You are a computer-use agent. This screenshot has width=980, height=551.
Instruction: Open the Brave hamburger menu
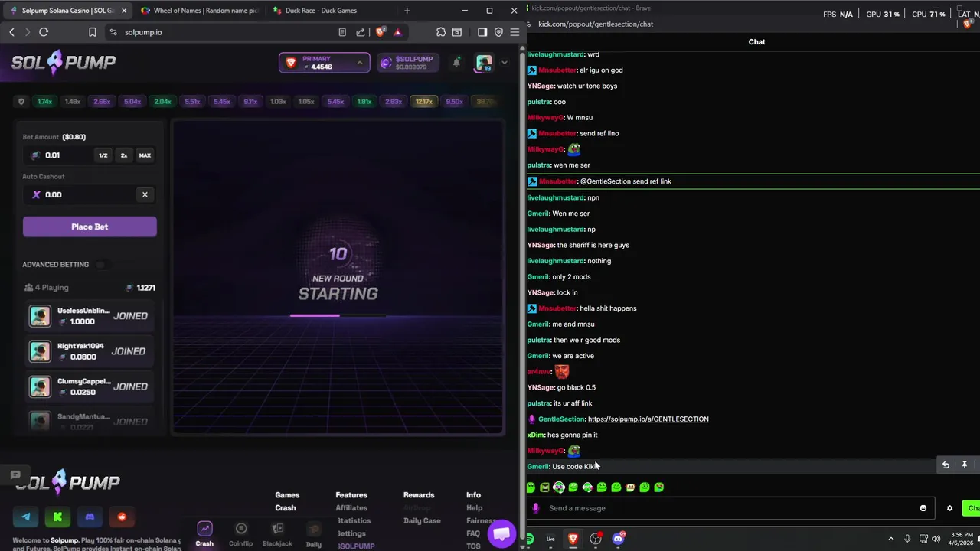[514, 32]
